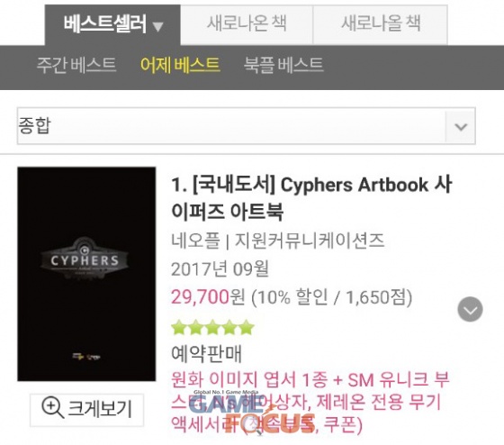The image size is (504, 445).
Task: Click the Cyphers Artbook cover thumbnail
Action: tap(86, 274)
